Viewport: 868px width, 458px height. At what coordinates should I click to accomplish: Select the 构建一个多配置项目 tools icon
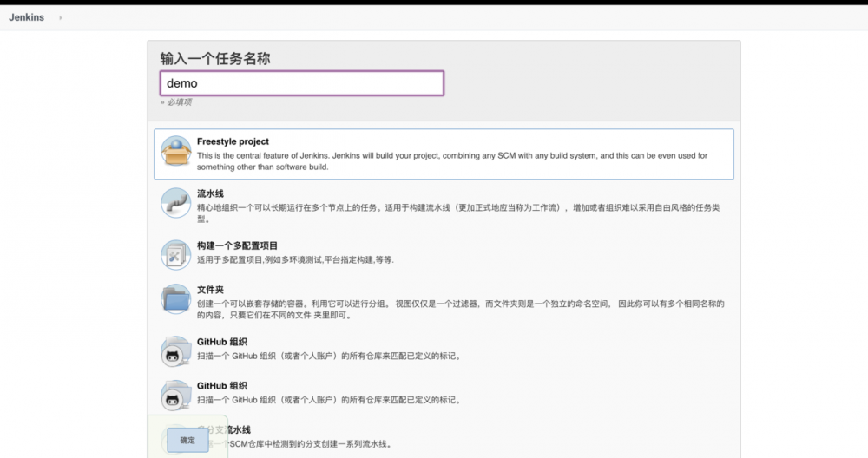tap(176, 255)
